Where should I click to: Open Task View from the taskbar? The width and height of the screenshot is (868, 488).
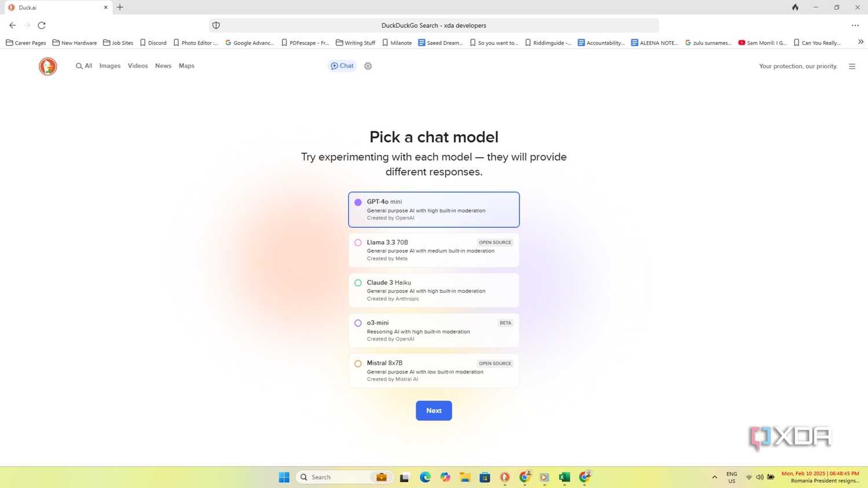[x=404, y=478]
